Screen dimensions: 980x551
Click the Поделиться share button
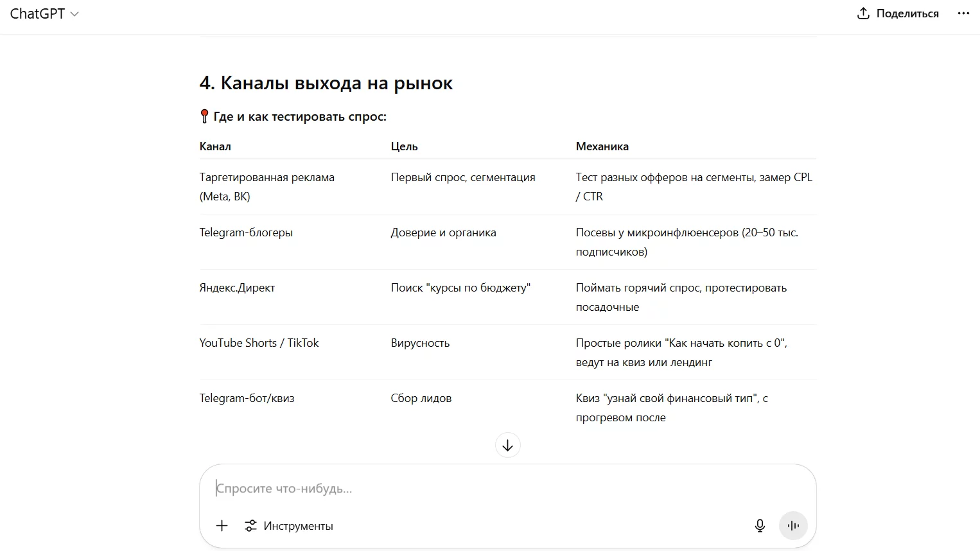pos(898,13)
